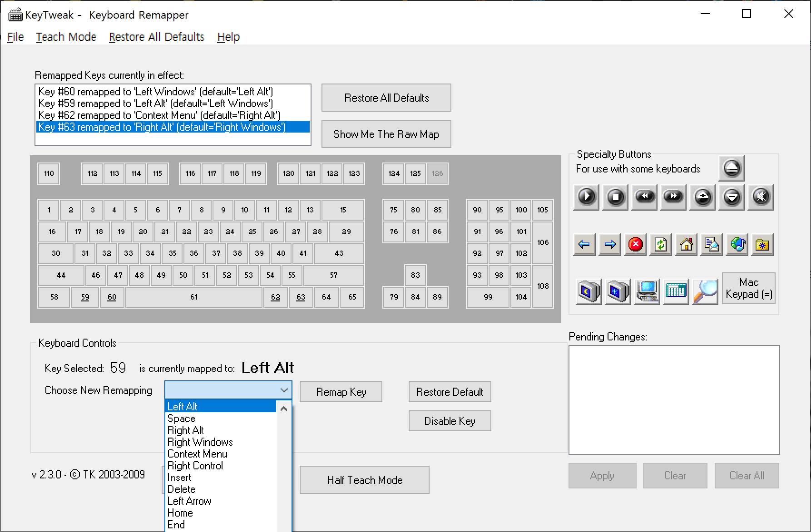
Task: Select Home in the remapping dropdown
Action: [221, 512]
